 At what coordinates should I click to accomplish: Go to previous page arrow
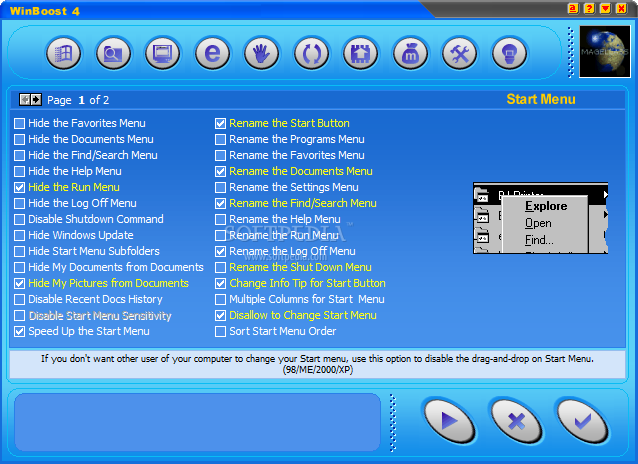[25, 100]
